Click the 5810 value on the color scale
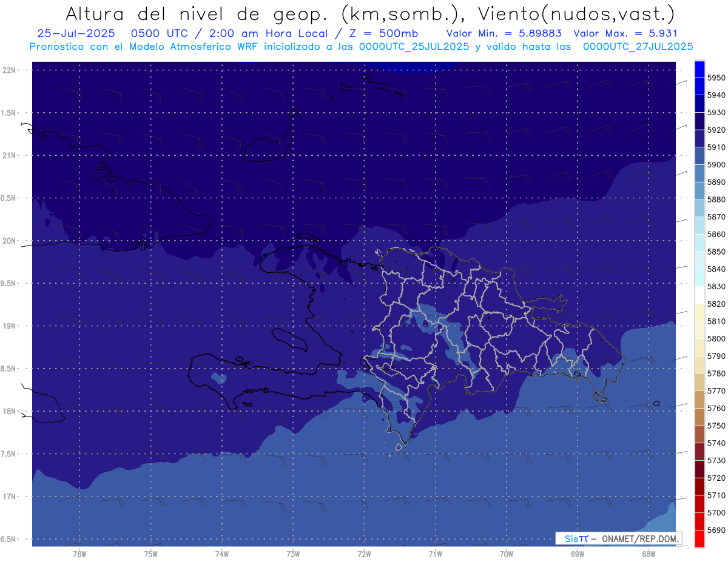728x562 pixels. [x=716, y=321]
